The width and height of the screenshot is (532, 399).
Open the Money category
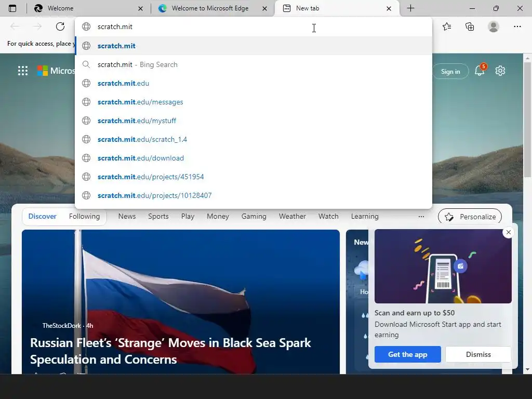coord(218,217)
